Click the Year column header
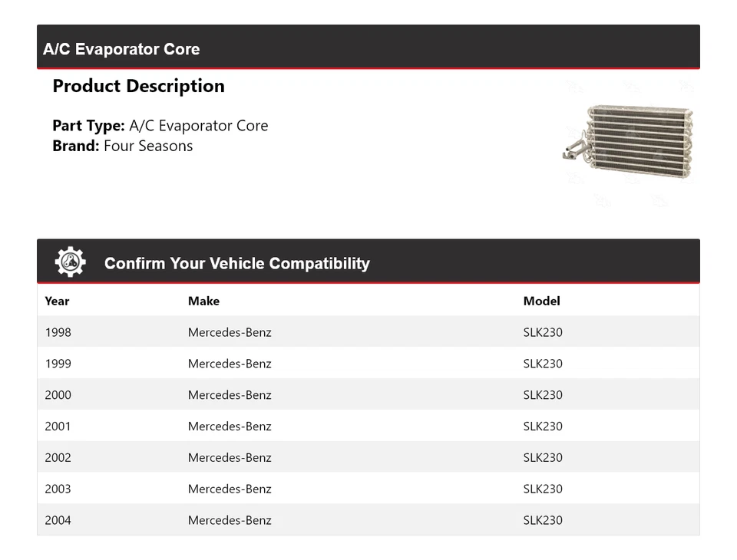This screenshot has width=737, height=560. tap(57, 301)
